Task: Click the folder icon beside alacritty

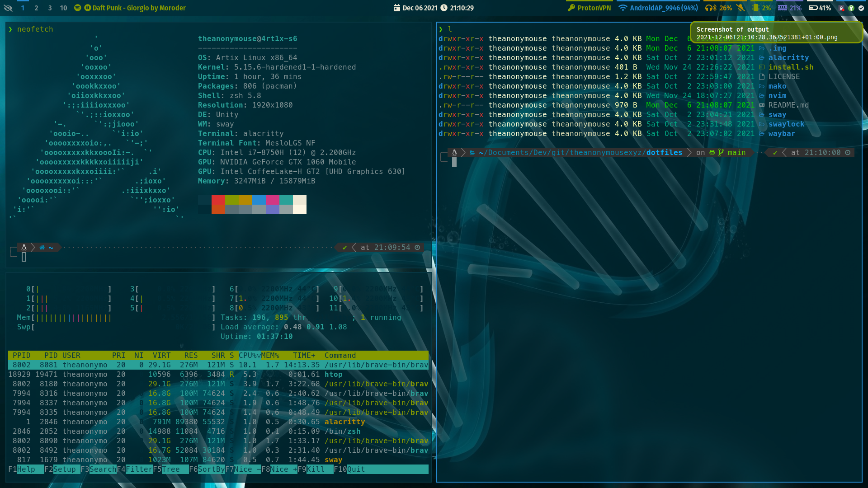Action: [x=762, y=58]
